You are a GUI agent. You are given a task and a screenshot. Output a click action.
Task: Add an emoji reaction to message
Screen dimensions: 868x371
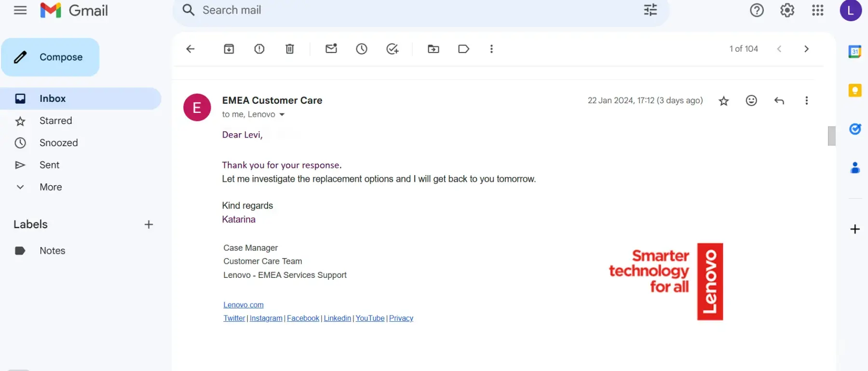pos(751,100)
